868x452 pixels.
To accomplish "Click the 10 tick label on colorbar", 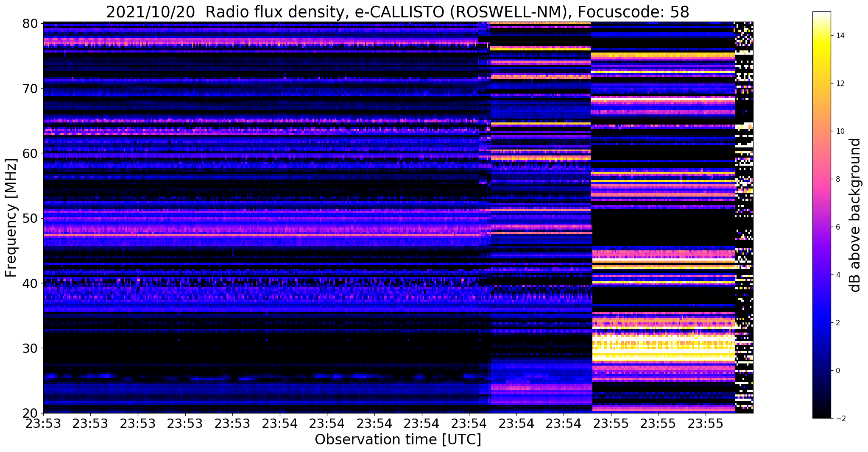I will pos(839,131).
